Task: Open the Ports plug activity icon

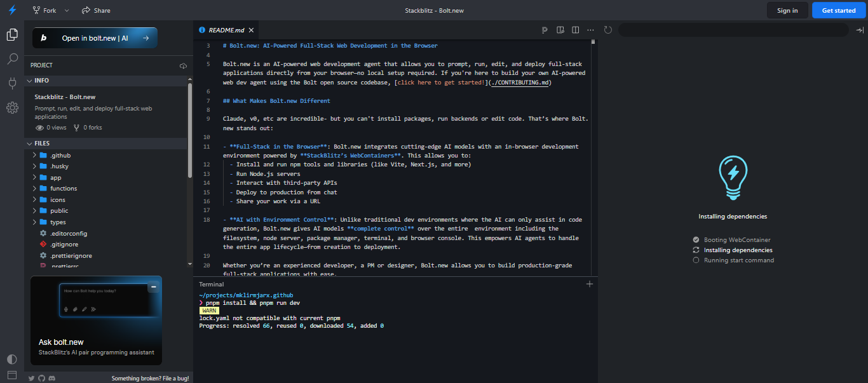Action: (x=12, y=83)
